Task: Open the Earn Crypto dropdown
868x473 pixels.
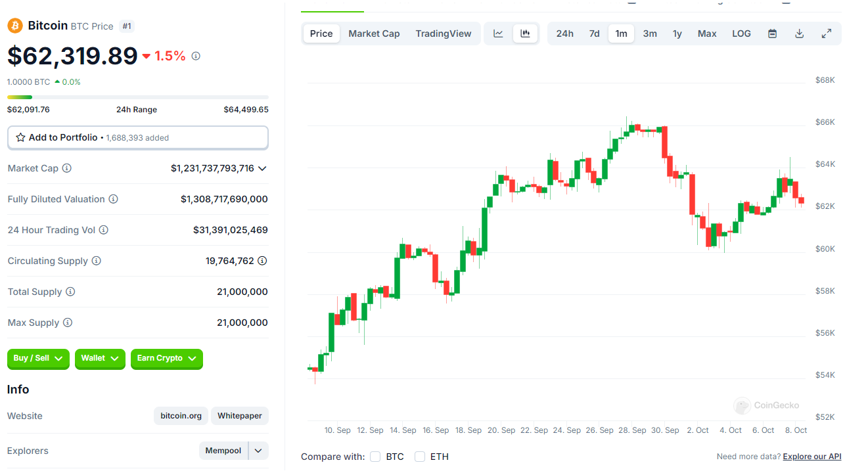Action: [167, 359]
